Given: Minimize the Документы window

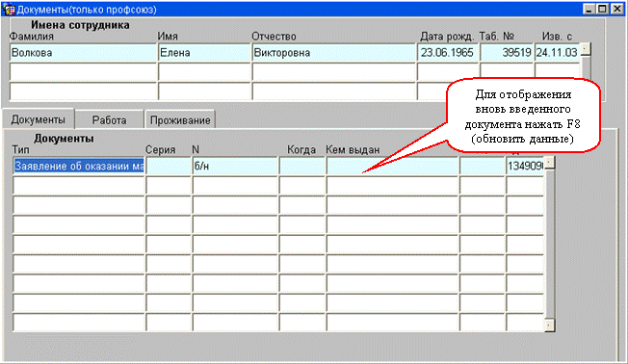Looking at the screenshot, I should pyautogui.click(x=589, y=10).
